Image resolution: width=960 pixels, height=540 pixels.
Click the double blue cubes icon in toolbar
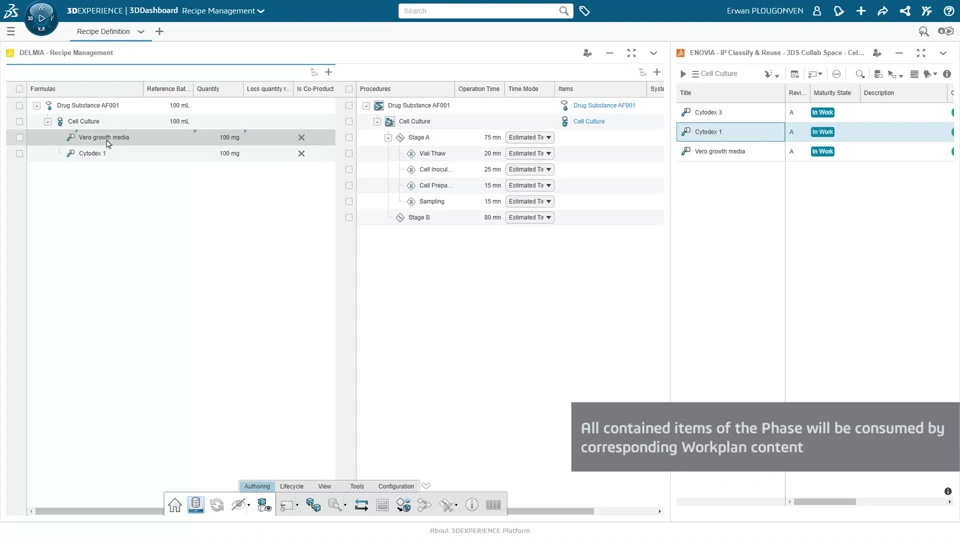(x=313, y=505)
